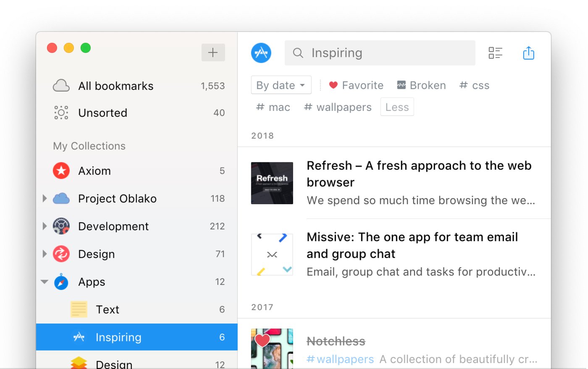Image resolution: width=588 pixels, height=369 pixels.
Task: Click the magnifier search icon
Action: (x=298, y=53)
